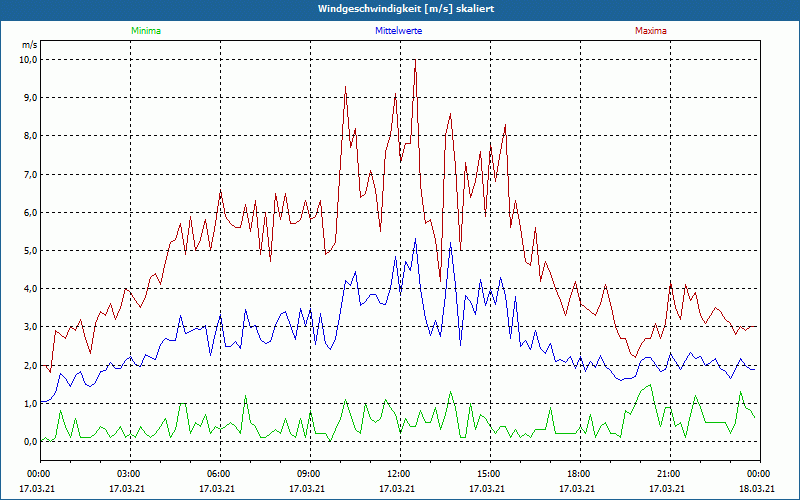Click the highest red Maxima peak
Screen dimensions: 800x500
415,62
